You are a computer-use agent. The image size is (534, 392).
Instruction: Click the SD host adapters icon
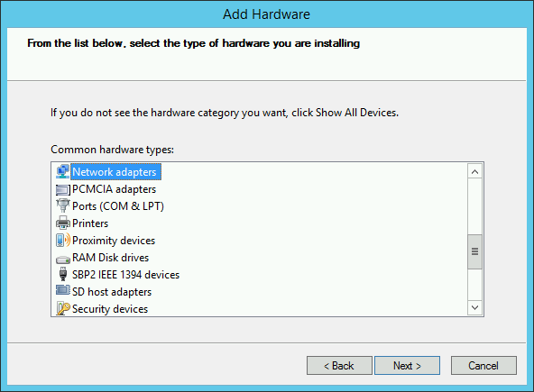(x=62, y=290)
